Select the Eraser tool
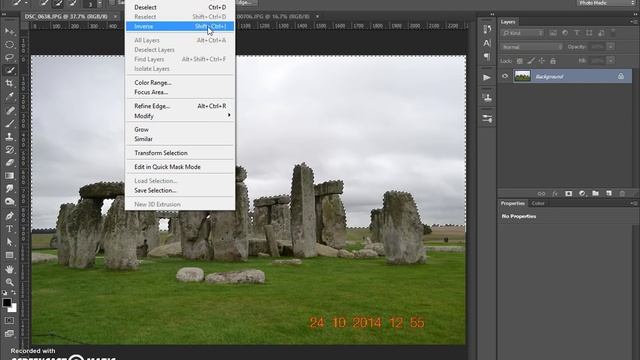 [x=9, y=162]
